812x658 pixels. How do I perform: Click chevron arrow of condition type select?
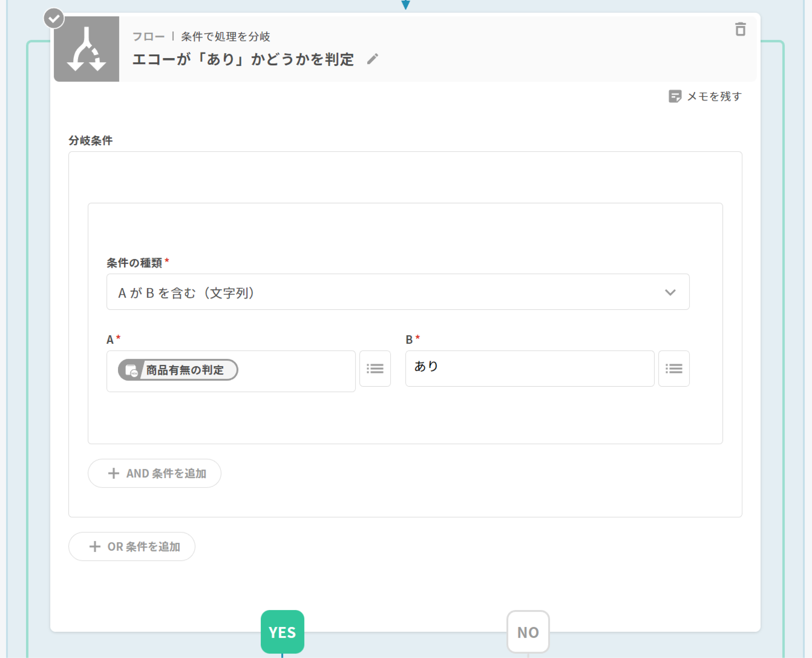(x=670, y=292)
